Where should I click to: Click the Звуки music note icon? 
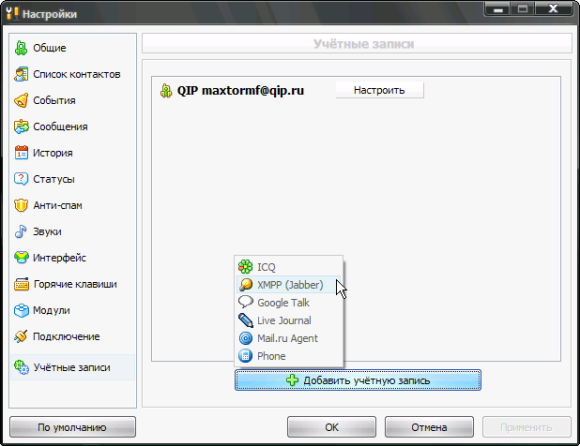(21, 232)
